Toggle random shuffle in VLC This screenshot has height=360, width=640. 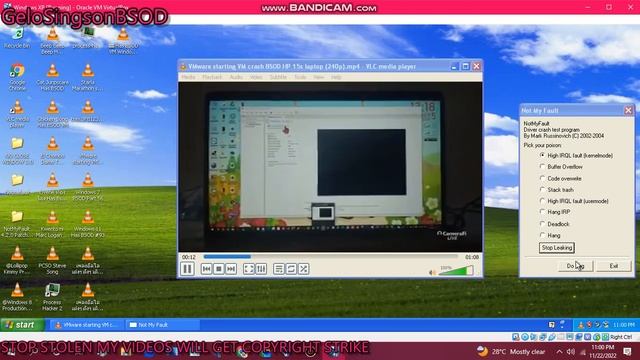point(304,269)
